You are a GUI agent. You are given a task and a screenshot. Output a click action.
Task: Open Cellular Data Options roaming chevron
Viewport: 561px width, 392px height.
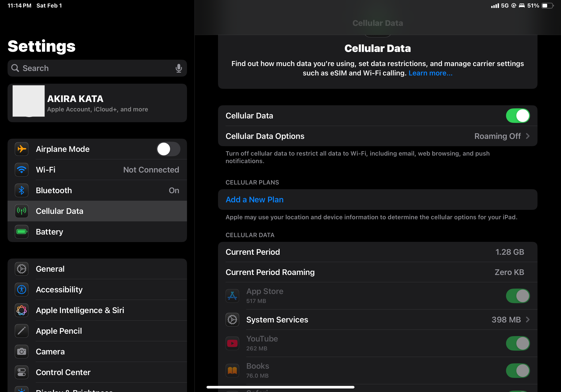tap(528, 136)
